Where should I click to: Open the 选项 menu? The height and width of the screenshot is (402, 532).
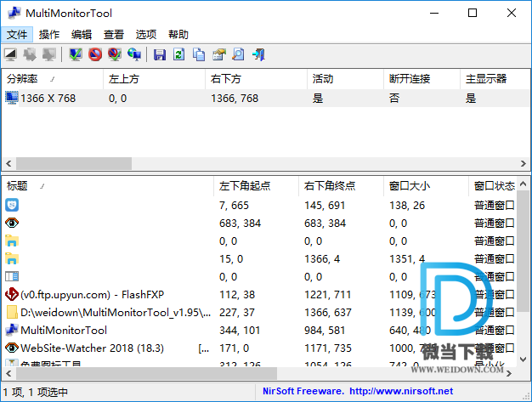(x=146, y=34)
